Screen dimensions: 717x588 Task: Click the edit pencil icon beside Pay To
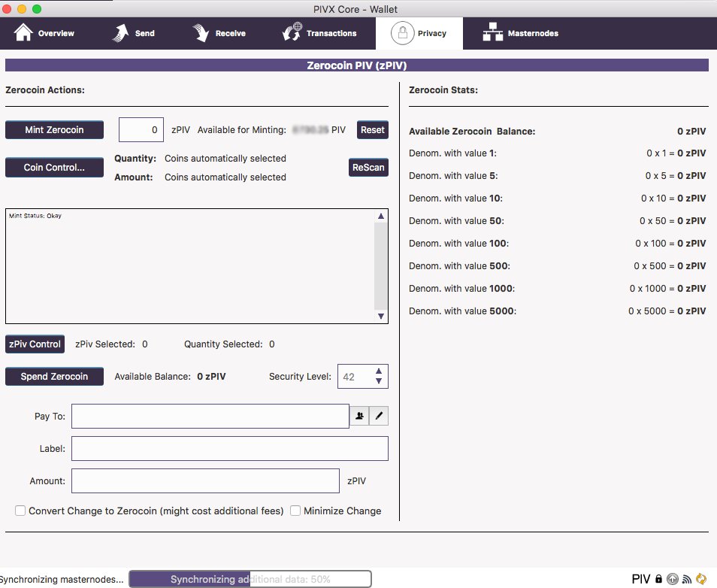tap(379, 416)
